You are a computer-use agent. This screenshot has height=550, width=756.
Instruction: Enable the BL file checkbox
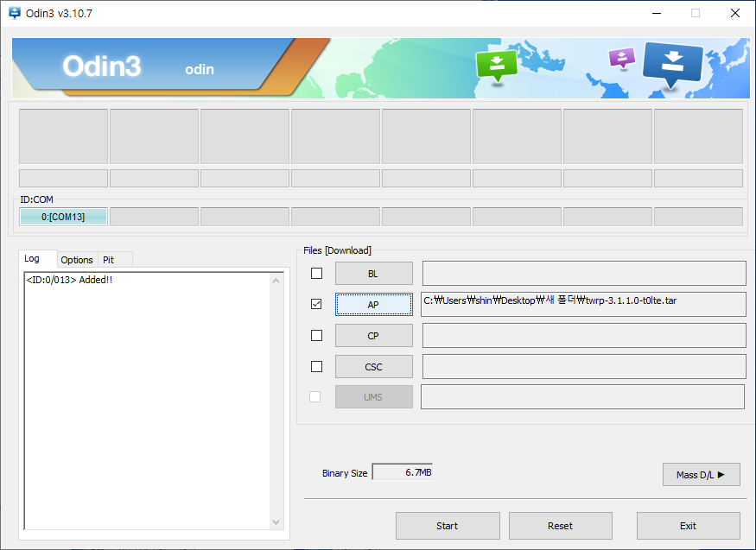pos(316,273)
